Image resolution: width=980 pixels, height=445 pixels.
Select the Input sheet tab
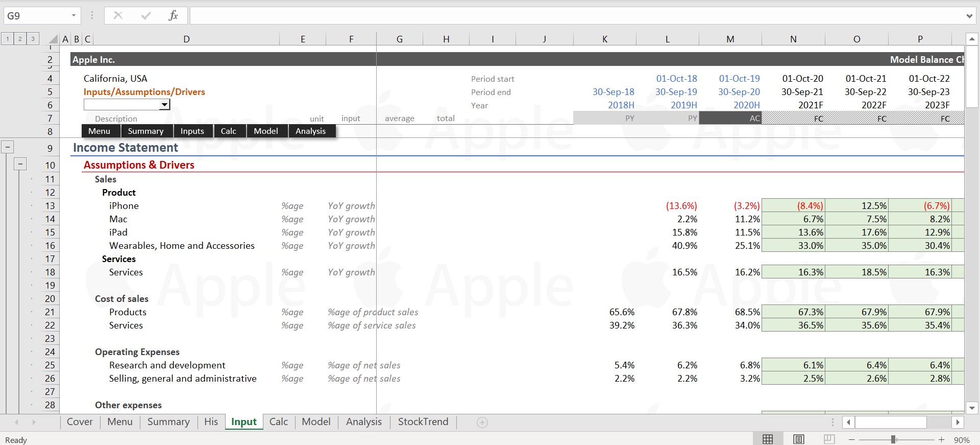[x=244, y=421]
